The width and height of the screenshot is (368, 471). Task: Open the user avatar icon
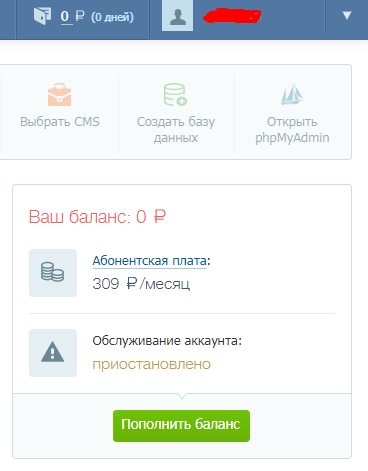tap(177, 15)
